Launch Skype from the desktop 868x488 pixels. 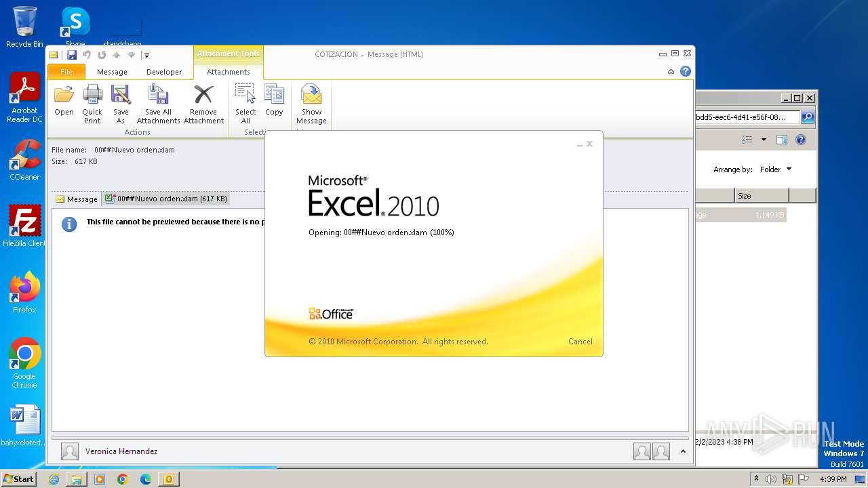click(x=75, y=26)
